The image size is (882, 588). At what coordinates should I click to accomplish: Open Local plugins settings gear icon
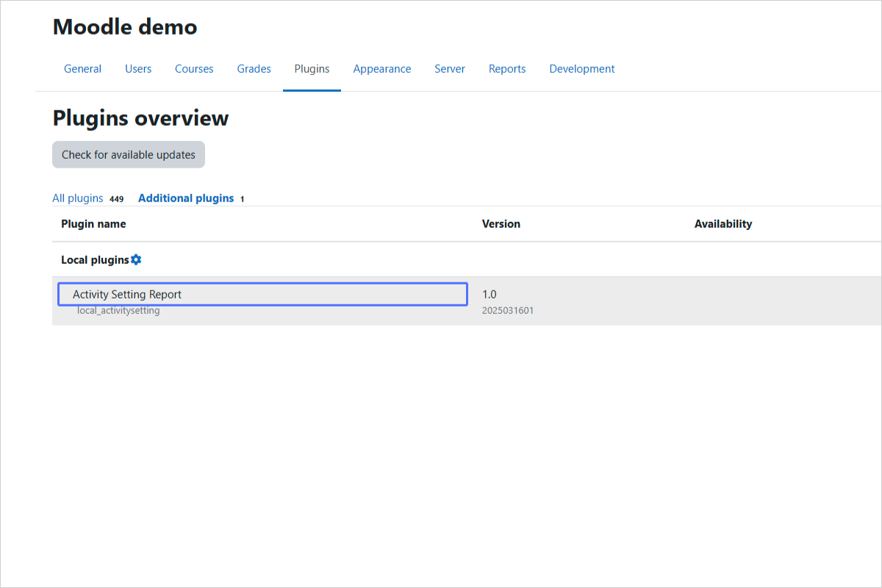click(x=136, y=260)
